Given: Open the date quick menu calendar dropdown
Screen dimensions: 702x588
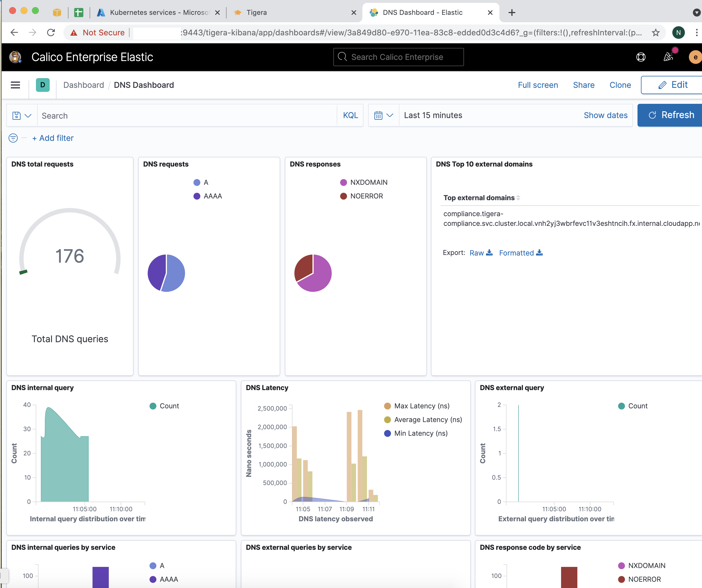Looking at the screenshot, I should point(384,115).
